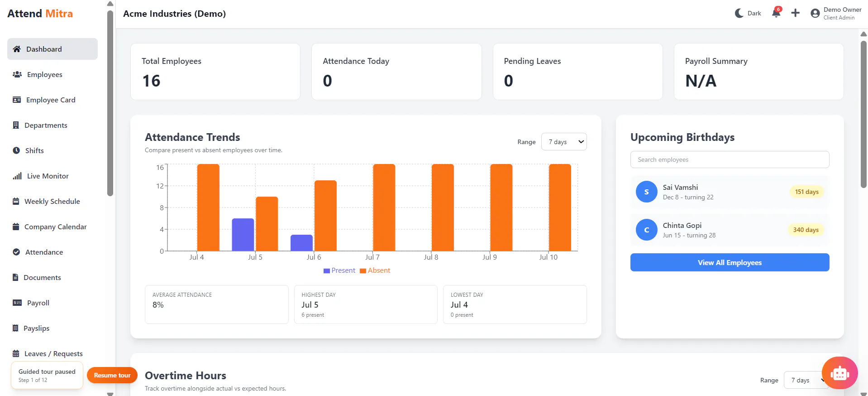Select Chinta Gopi birthday entry name

(682, 225)
